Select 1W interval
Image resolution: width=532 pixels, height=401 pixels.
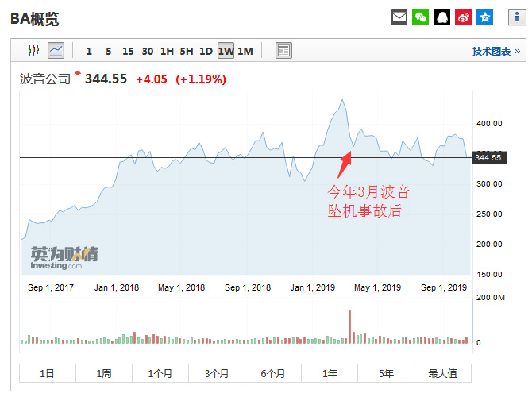pyautogui.click(x=226, y=51)
